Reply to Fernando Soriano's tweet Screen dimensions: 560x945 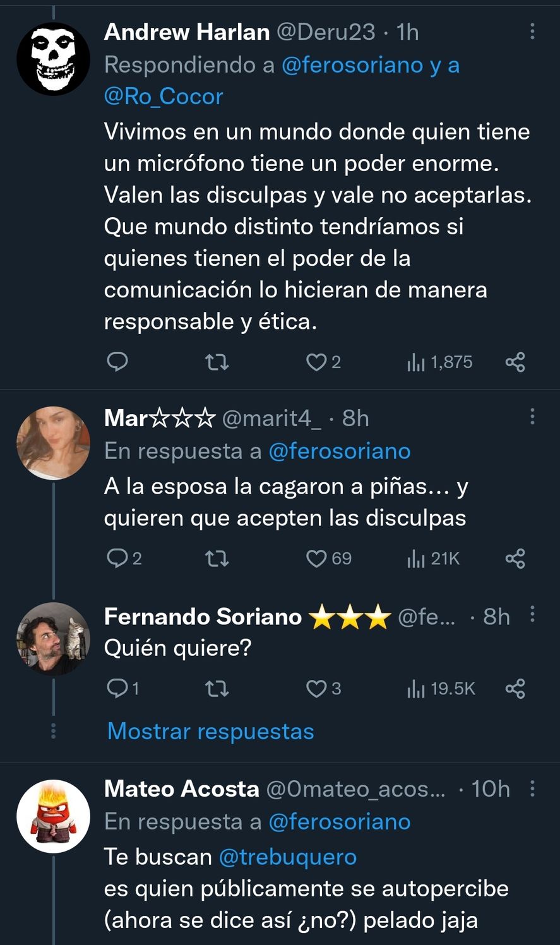point(118,688)
